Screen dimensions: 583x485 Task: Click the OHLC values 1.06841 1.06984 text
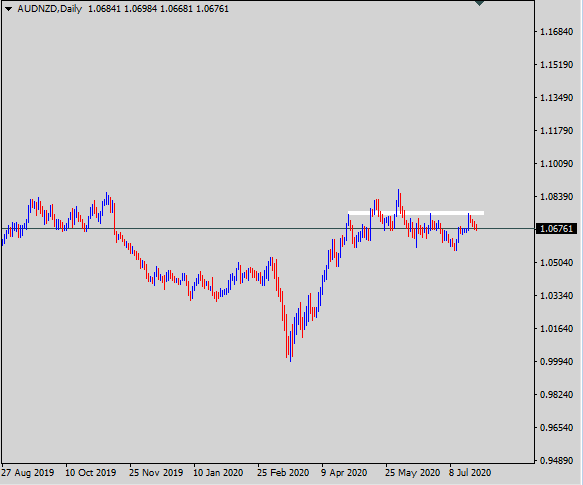[122, 9]
